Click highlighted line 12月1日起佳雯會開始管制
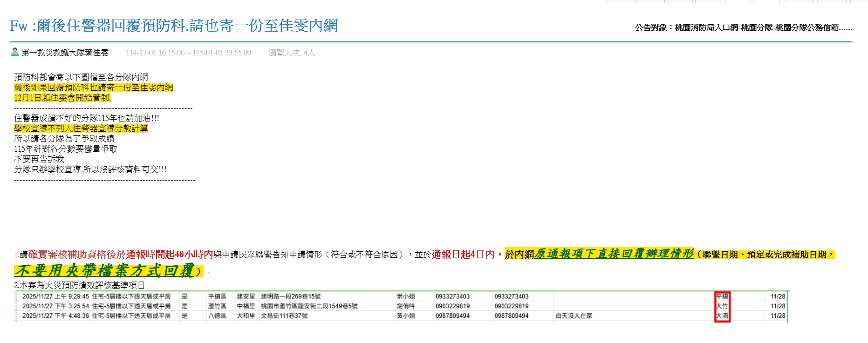Viewport: 868px width, 343px height. point(62,98)
